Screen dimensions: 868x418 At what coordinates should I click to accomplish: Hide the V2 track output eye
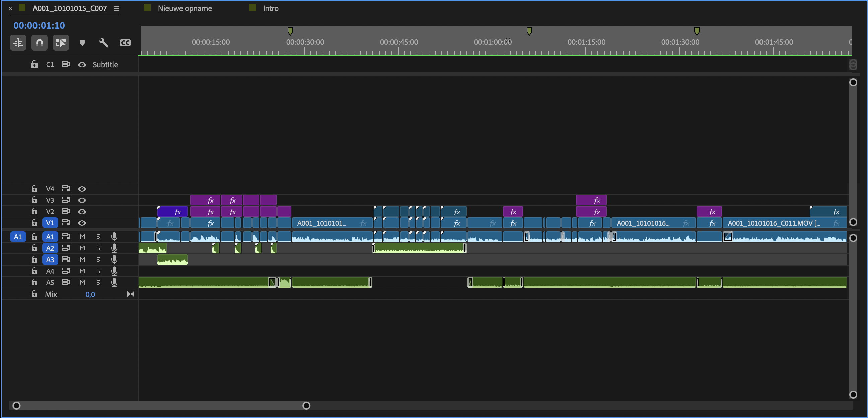82,211
